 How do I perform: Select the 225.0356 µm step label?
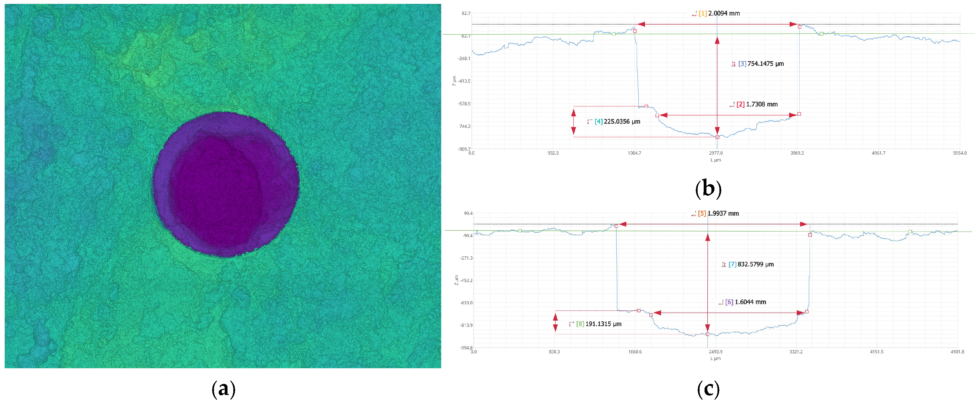(622, 122)
